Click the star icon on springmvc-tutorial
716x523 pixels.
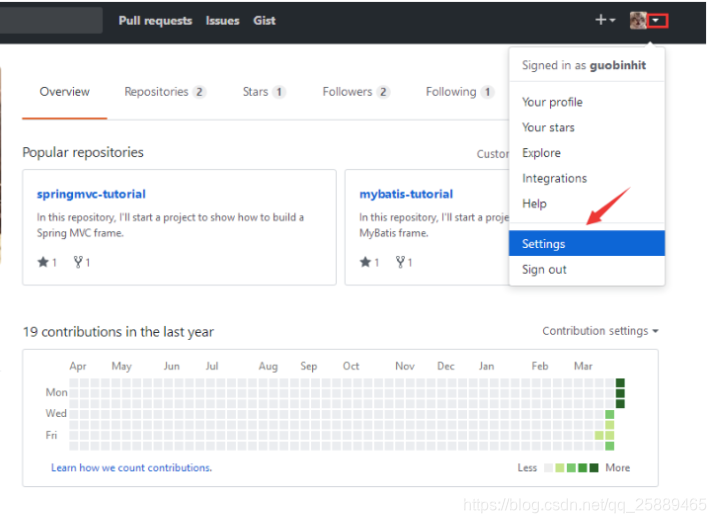[x=43, y=262]
